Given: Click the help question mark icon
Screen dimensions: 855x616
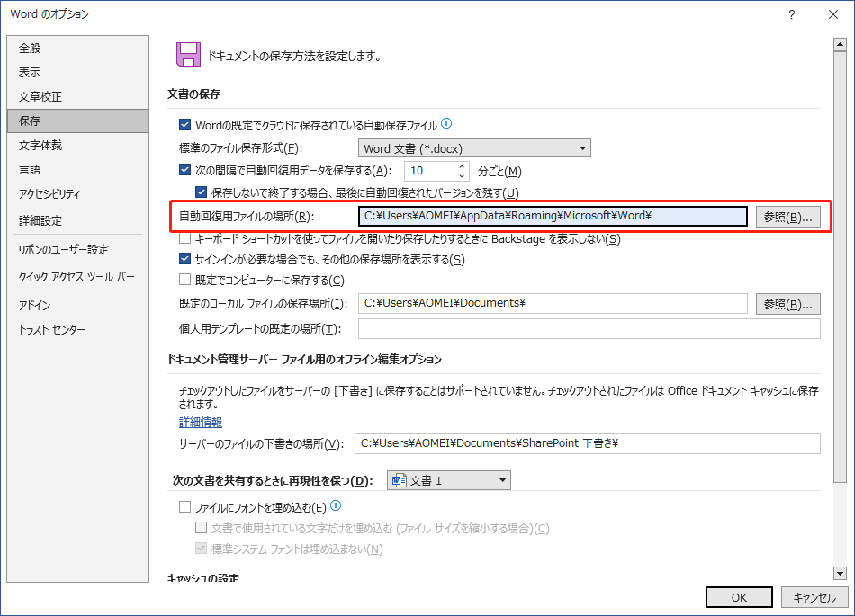Looking at the screenshot, I should [x=791, y=14].
